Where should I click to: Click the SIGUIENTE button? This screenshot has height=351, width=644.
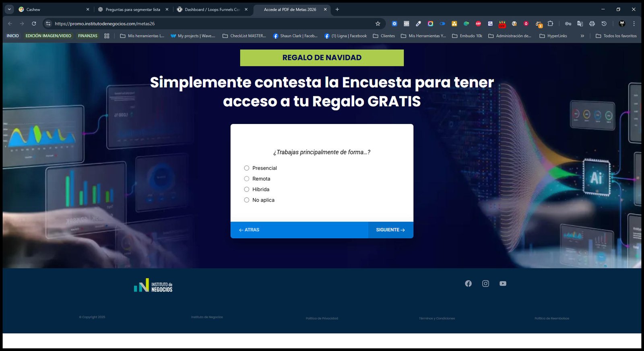[x=390, y=230]
